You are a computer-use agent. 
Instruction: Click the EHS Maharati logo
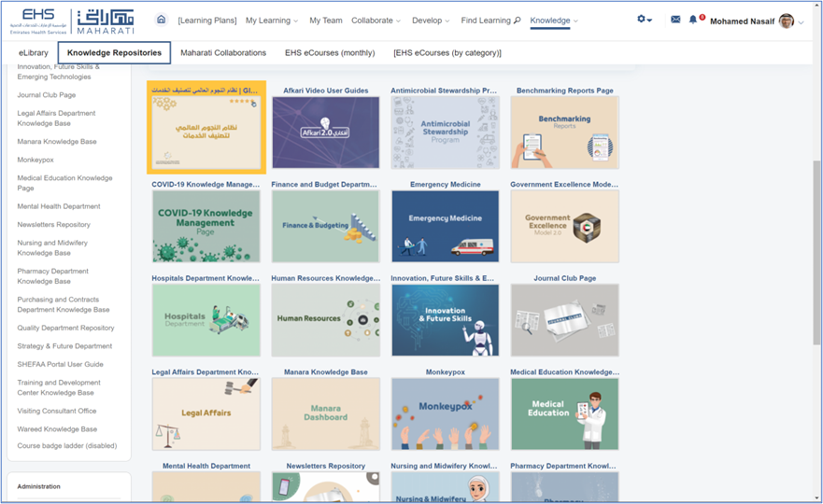[x=72, y=21]
